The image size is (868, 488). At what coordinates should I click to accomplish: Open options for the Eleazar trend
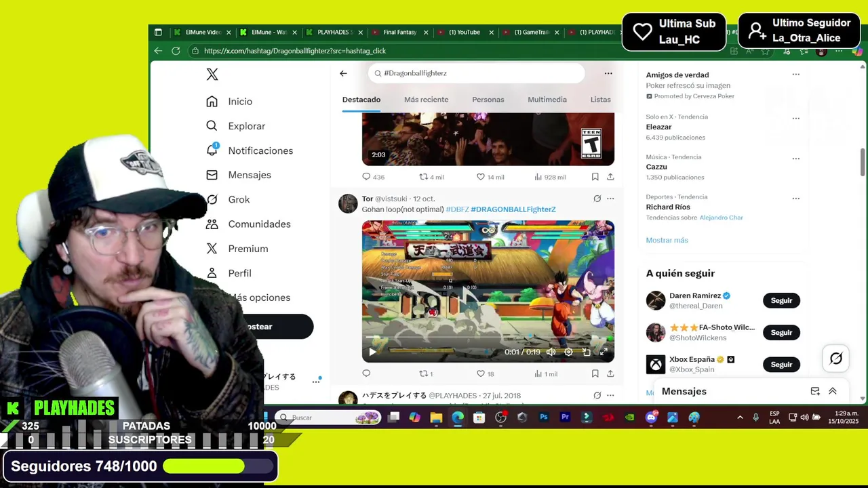click(796, 118)
